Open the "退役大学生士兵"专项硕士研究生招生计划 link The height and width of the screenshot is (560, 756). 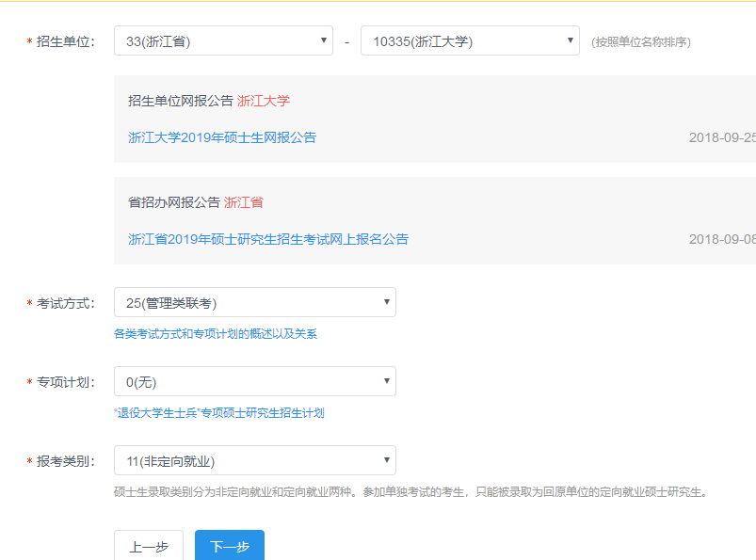point(218,413)
